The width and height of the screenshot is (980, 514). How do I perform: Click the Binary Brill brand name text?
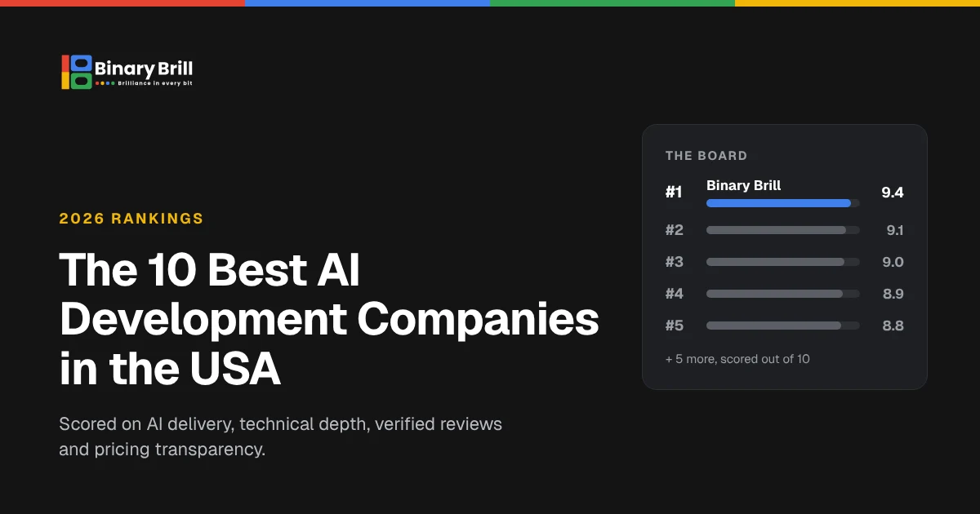point(144,68)
